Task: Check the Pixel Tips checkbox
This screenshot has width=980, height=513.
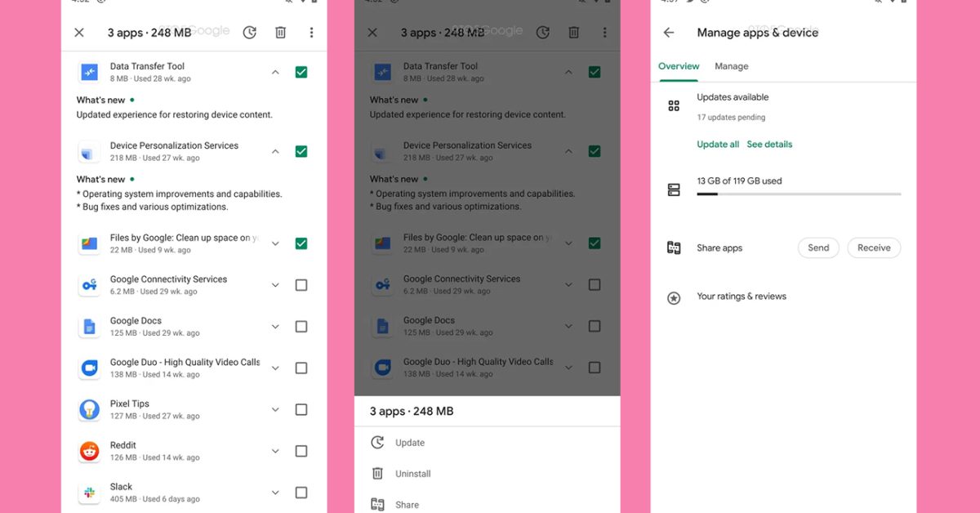Action: [x=301, y=409]
